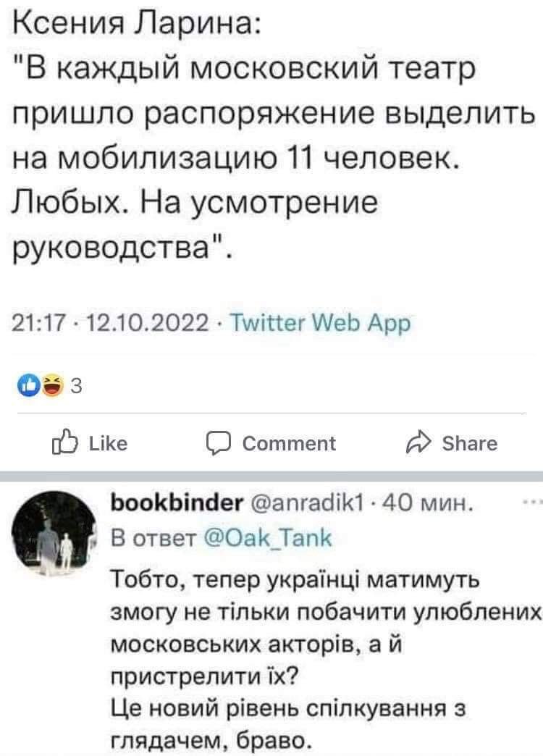Click the Ксения Ларина name in the post
The image size is (543, 756).
click(x=137, y=22)
